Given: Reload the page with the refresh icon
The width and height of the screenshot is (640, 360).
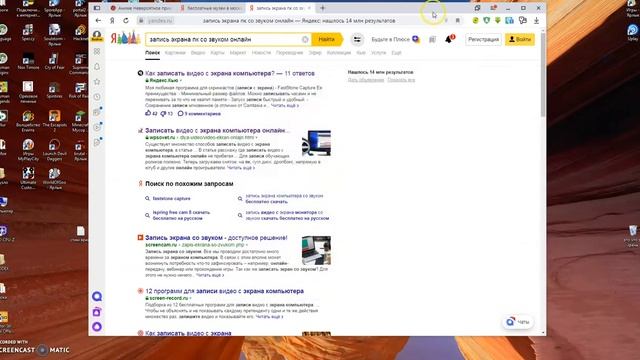Looking at the screenshot, I should click(126, 20).
